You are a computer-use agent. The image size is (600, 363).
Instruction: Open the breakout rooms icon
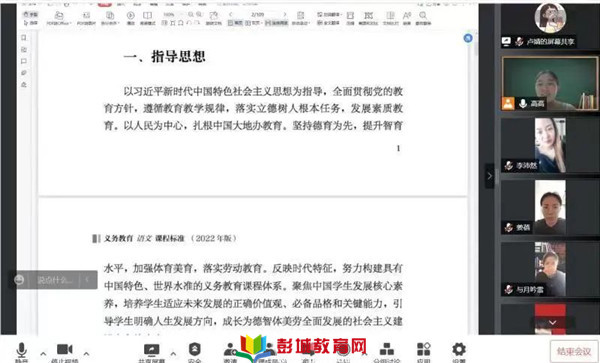pyautogui.click(x=386, y=351)
